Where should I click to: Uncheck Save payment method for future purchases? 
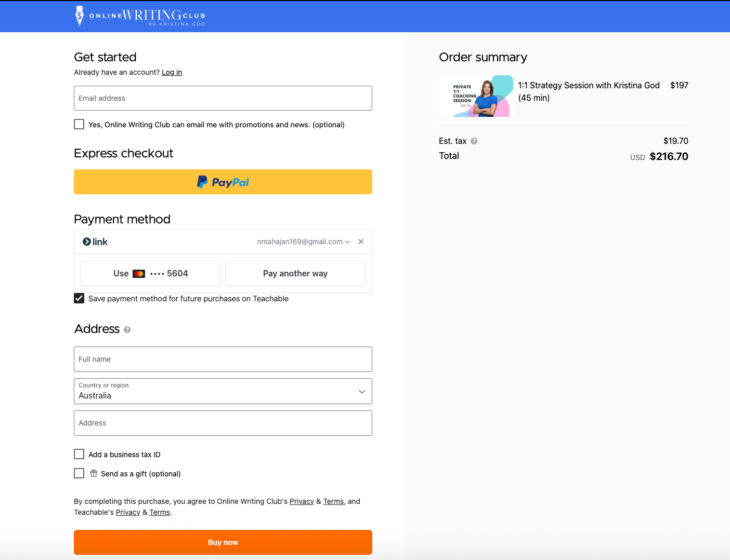[x=79, y=298]
